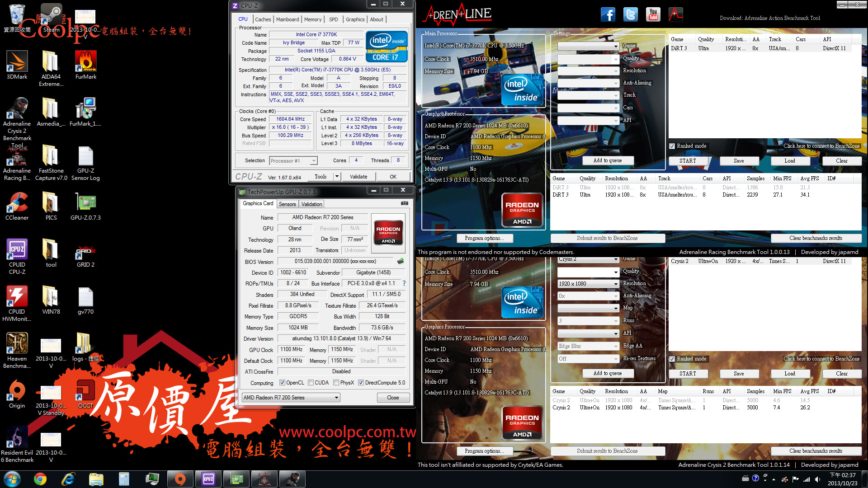The width and height of the screenshot is (868, 488).
Task: Click START in the Racing Benchmark Tool
Action: point(688,161)
